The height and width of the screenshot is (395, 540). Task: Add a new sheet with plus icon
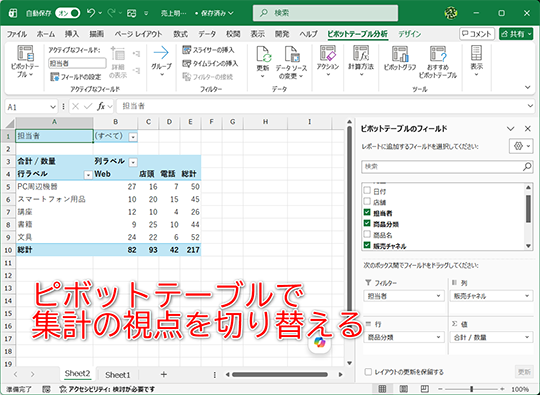click(x=164, y=374)
